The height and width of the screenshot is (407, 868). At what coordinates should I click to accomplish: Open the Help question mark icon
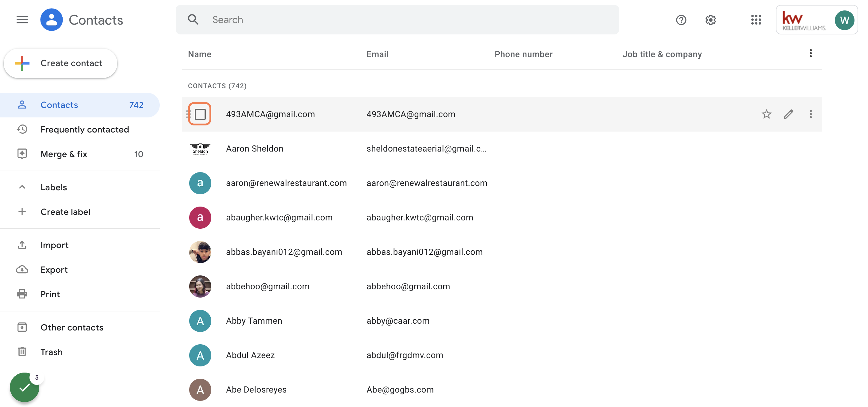[x=681, y=20]
